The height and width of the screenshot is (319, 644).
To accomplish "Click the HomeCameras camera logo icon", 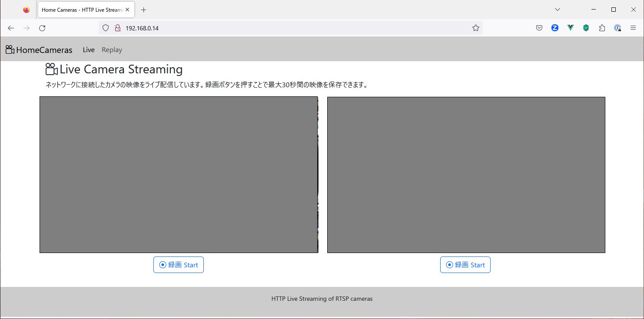I will point(9,49).
